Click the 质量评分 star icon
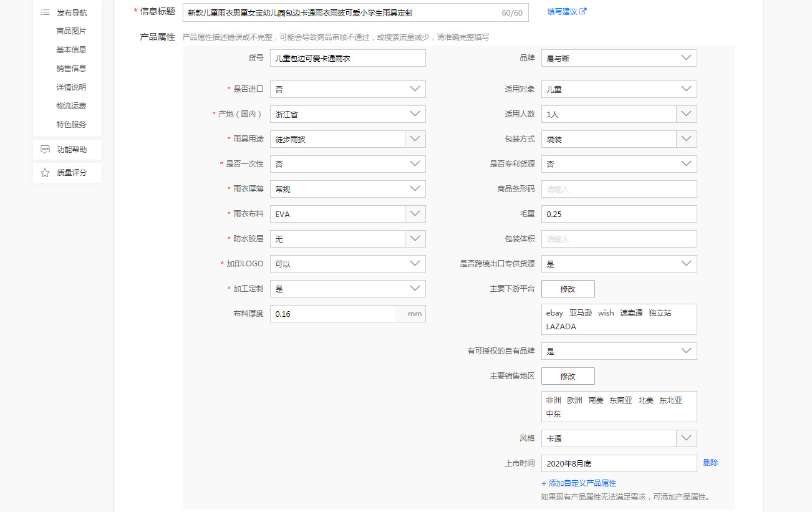Image resolution: width=812 pixels, height=512 pixels. 45,173
